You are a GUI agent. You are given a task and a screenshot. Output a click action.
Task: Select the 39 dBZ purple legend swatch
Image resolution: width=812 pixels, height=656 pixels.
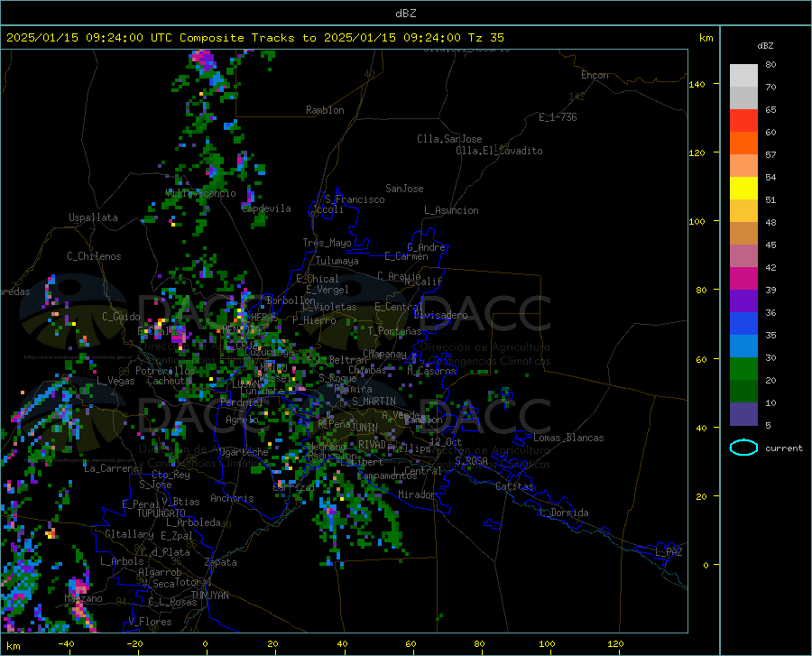coord(743,300)
